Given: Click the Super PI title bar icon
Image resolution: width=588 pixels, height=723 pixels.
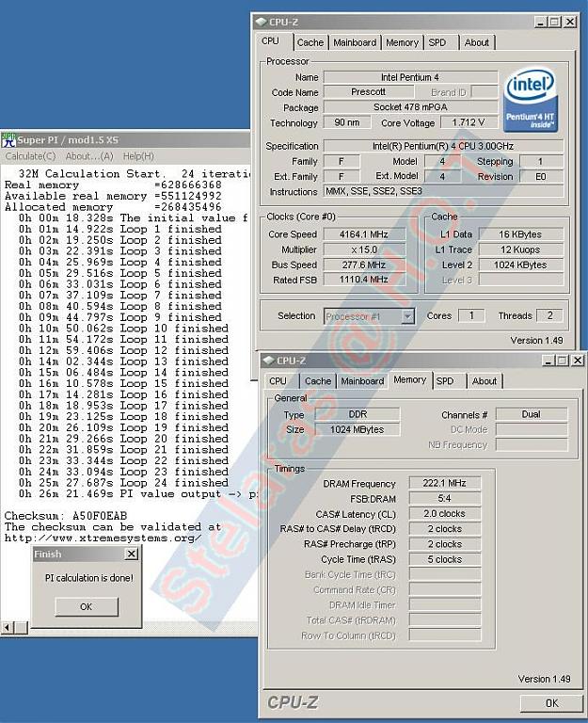Looking at the screenshot, I should (x=8, y=139).
